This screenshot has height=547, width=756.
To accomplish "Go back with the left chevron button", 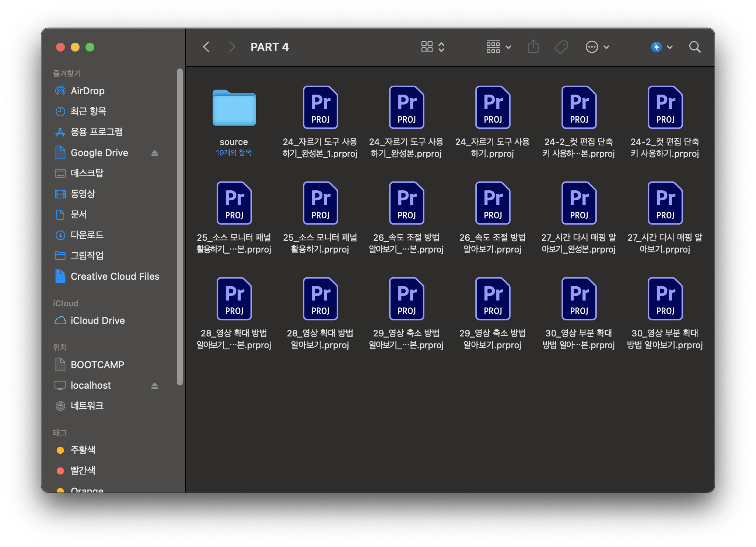I will [x=206, y=47].
